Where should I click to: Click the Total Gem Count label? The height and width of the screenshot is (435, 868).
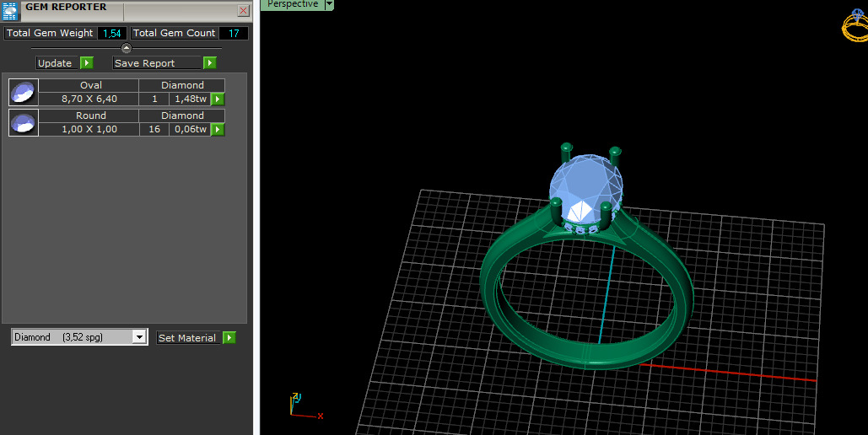coord(174,33)
